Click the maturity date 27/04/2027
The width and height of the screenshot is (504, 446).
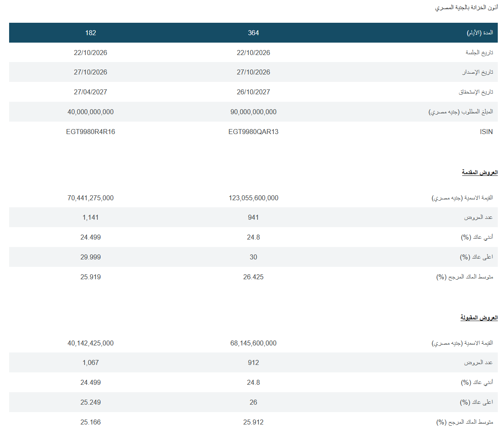point(91,92)
